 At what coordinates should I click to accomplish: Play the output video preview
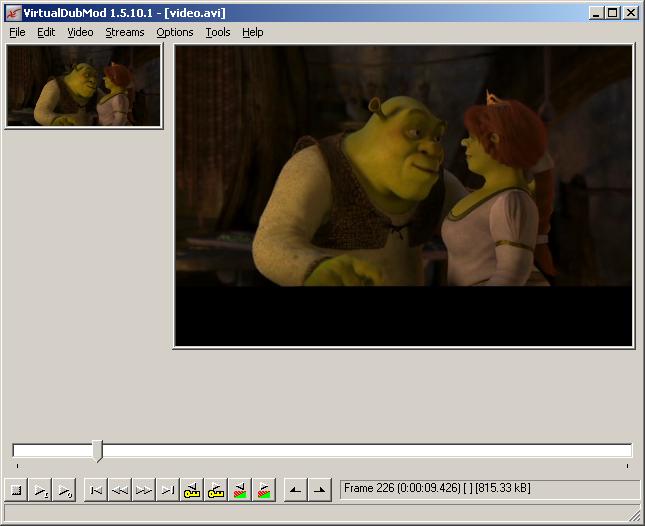[65, 490]
